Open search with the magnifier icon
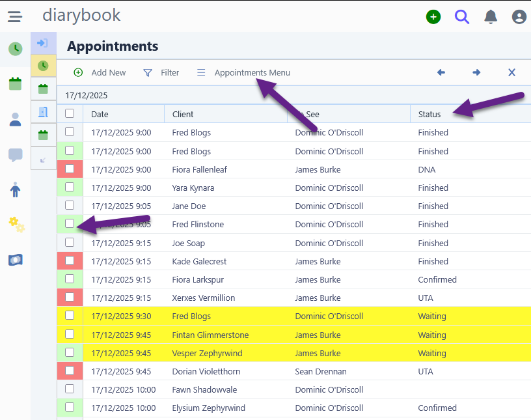 pyautogui.click(x=462, y=17)
